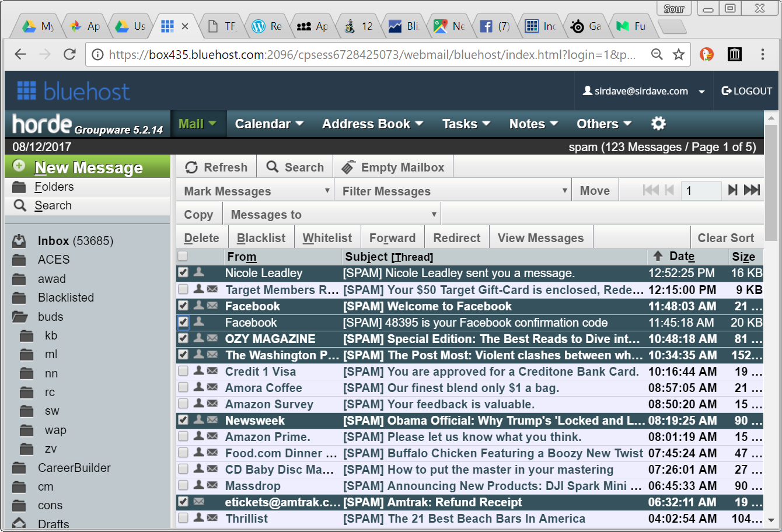782x532 pixels.
Task: Click the LOGOUT link
Action: (x=746, y=92)
